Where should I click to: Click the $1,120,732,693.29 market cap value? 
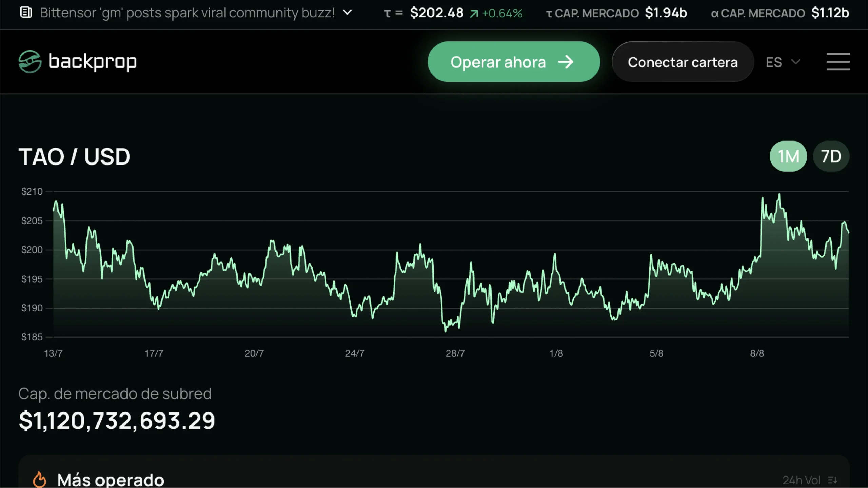[117, 421]
